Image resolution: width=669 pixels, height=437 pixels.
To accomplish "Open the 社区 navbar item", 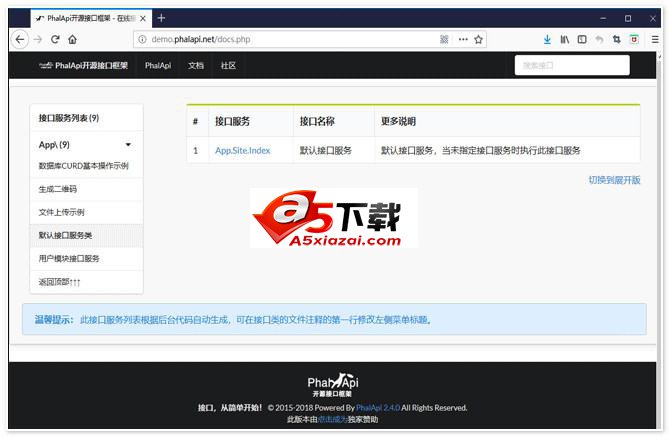I will coord(228,65).
